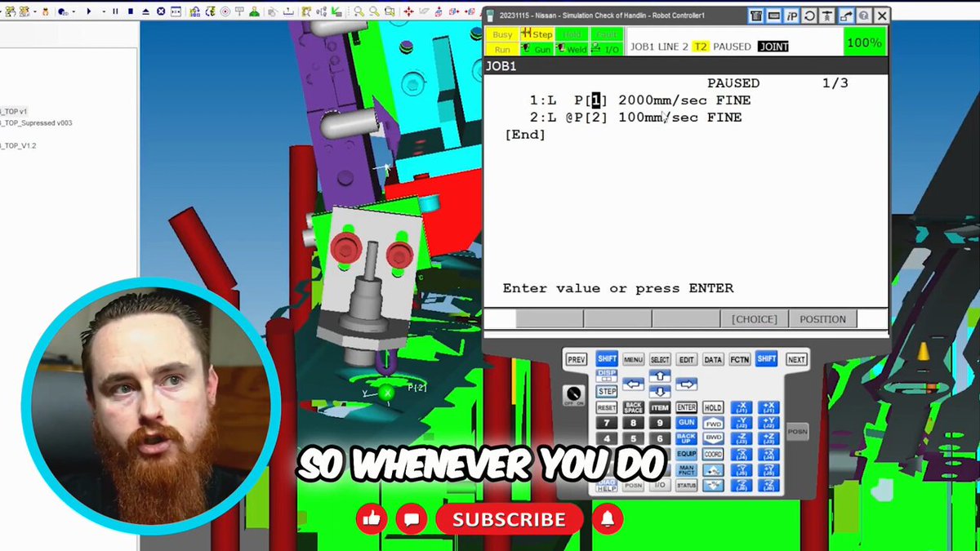Click the keyboard icon in controller title bar
This screenshot has height=551, width=980.
(x=773, y=16)
